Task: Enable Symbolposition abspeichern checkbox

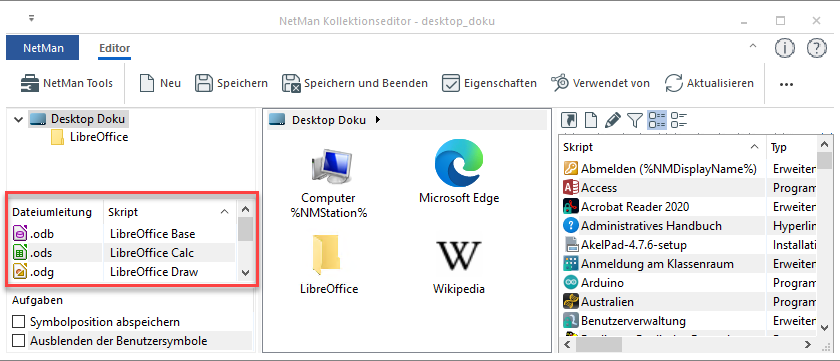Action: pos(19,322)
